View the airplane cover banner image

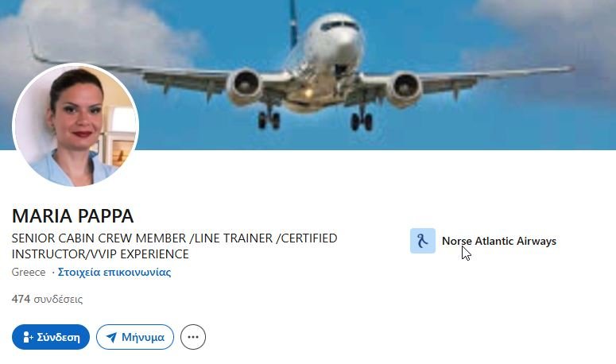308,75
